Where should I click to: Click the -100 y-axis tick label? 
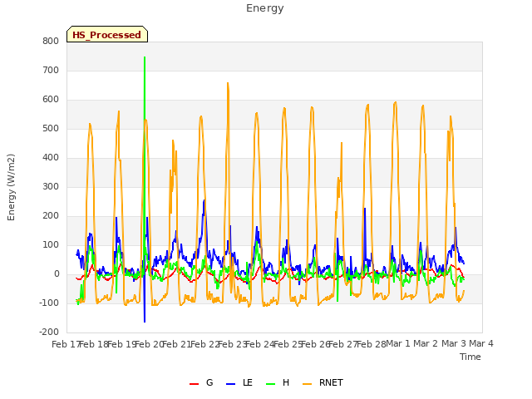click(49, 303)
